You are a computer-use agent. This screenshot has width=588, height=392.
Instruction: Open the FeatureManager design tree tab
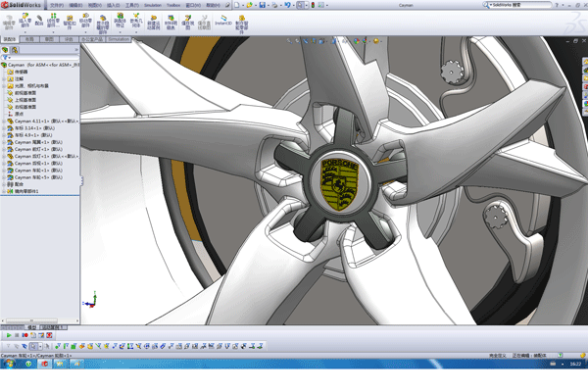[5, 50]
